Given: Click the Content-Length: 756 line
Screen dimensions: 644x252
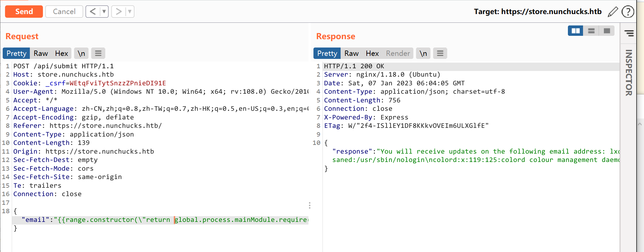Looking at the screenshot, I should (x=362, y=100).
